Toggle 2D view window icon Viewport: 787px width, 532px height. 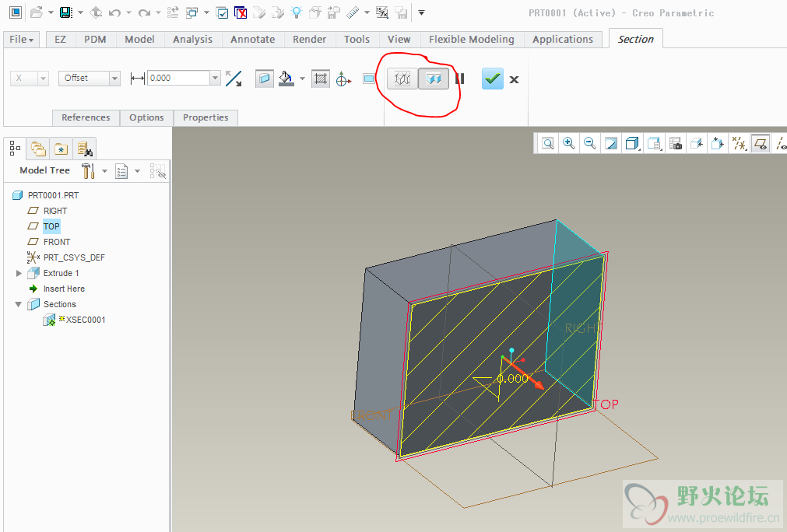(368, 79)
